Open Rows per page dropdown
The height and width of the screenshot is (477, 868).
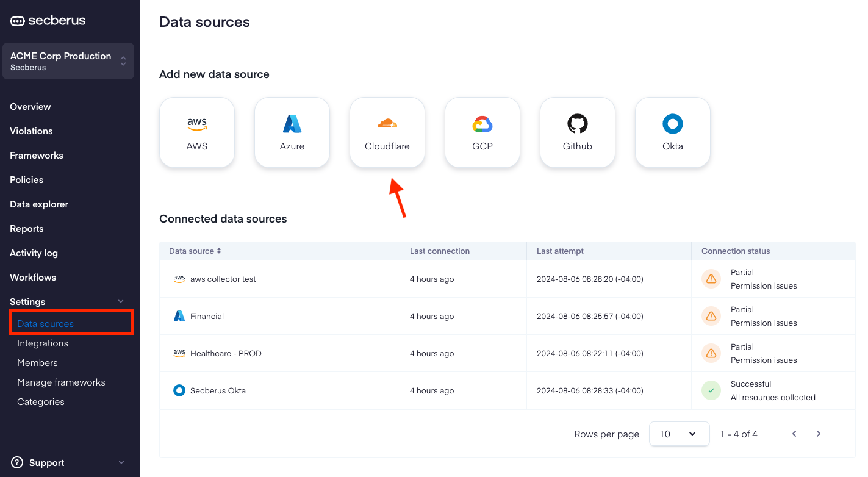(680, 434)
